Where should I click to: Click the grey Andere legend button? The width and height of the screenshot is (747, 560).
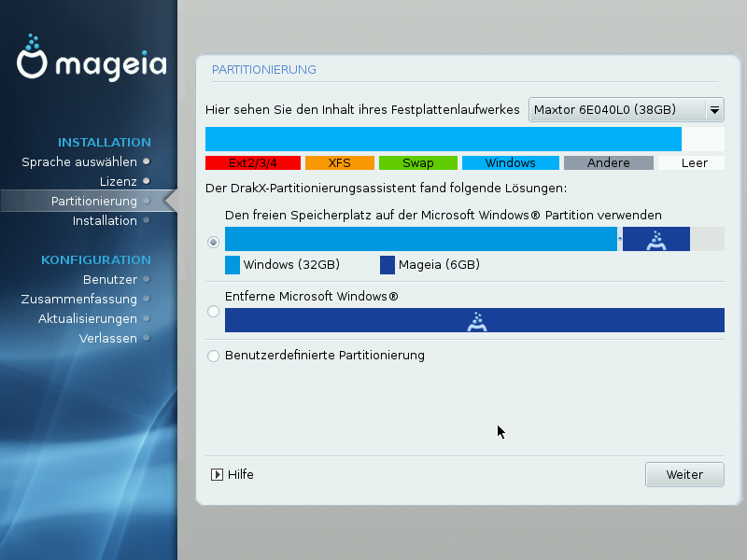609,162
